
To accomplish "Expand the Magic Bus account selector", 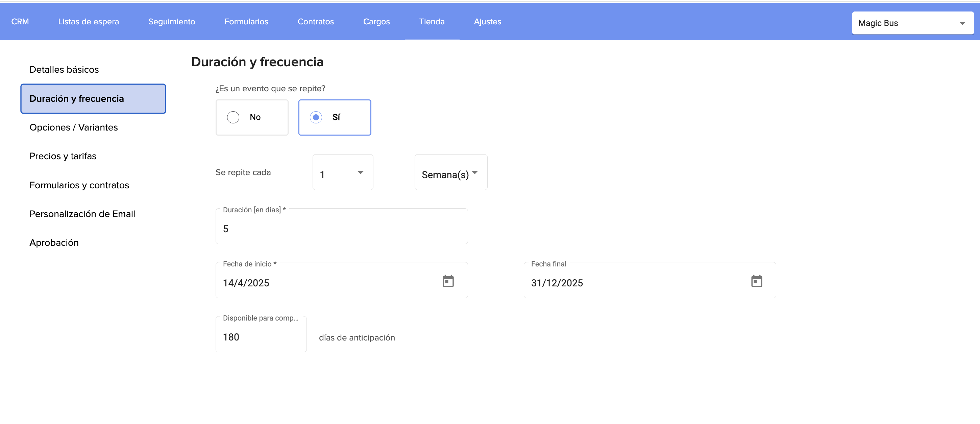I will [912, 23].
